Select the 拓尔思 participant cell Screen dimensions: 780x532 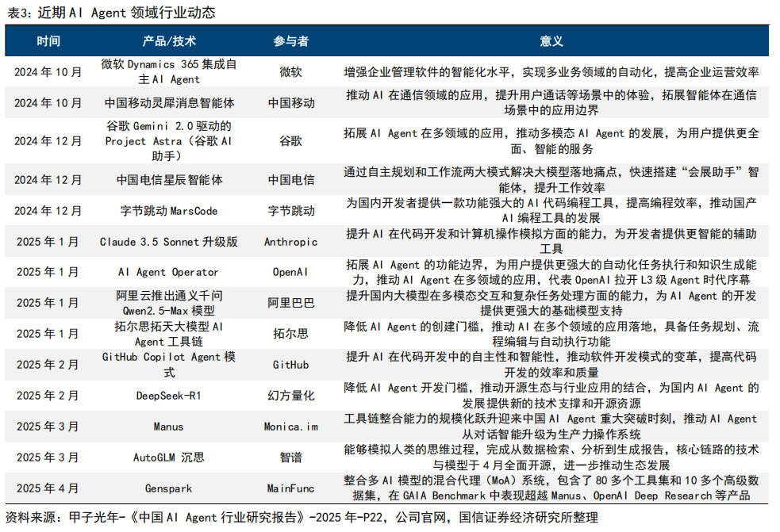point(291,334)
